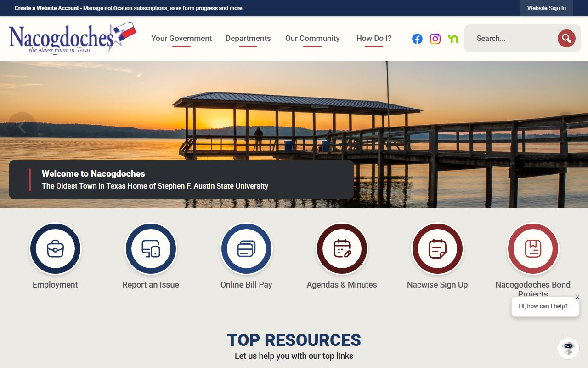Open the chatbot robot icon

(568, 348)
